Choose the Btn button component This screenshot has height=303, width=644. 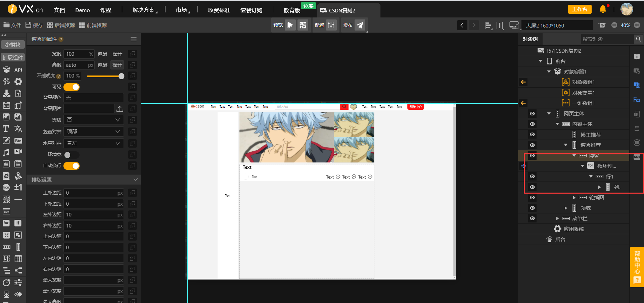(x=18, y=141)
